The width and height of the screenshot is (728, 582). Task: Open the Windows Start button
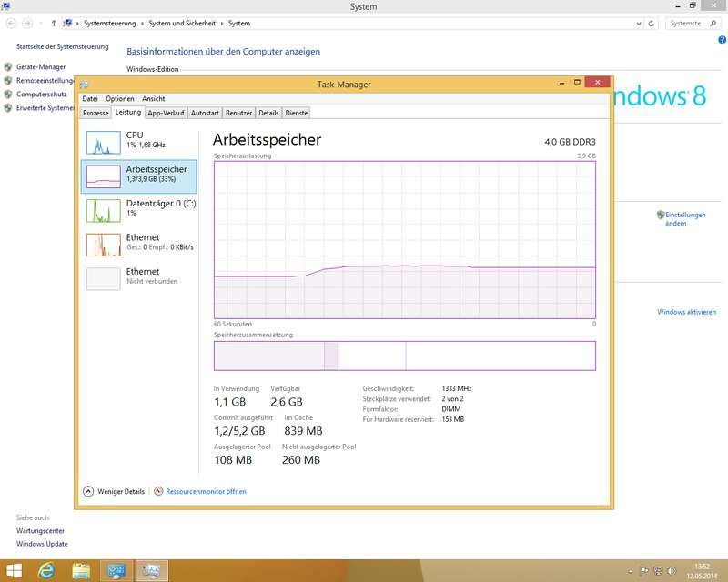click(x=13, y=571)
